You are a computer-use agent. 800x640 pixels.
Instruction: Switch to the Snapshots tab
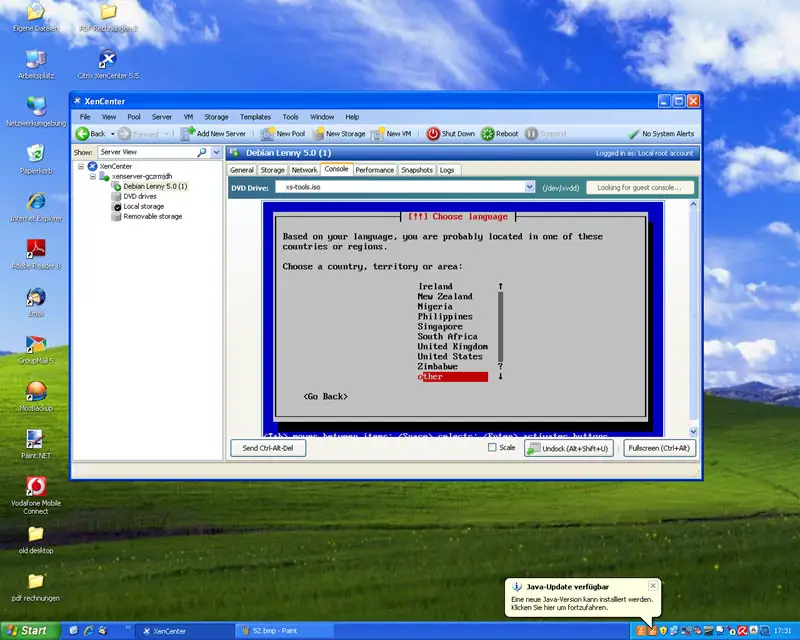coord(417,170)
